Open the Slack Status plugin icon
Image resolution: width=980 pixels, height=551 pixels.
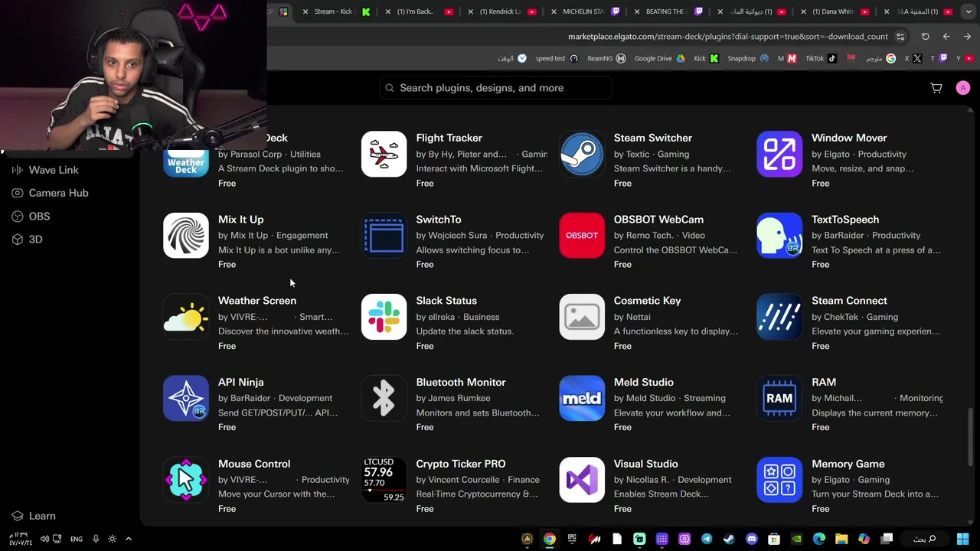384,317
